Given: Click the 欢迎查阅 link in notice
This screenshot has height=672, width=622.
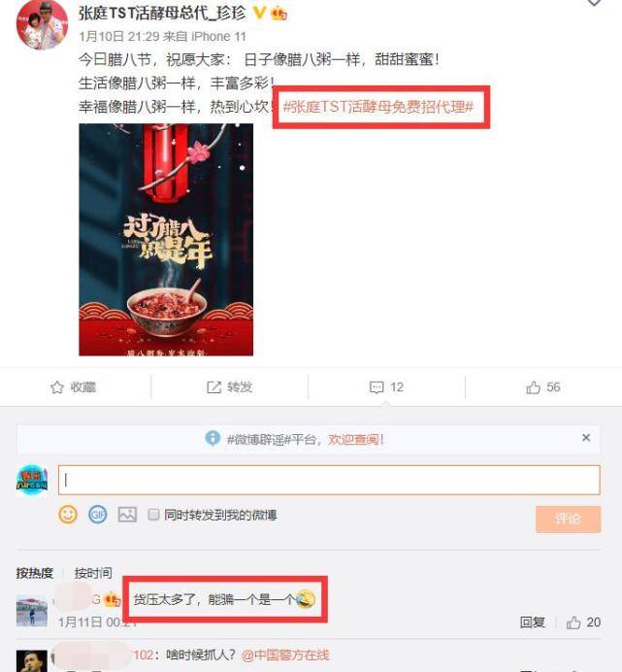Looking at the screenshot, I should click(356, 439).
